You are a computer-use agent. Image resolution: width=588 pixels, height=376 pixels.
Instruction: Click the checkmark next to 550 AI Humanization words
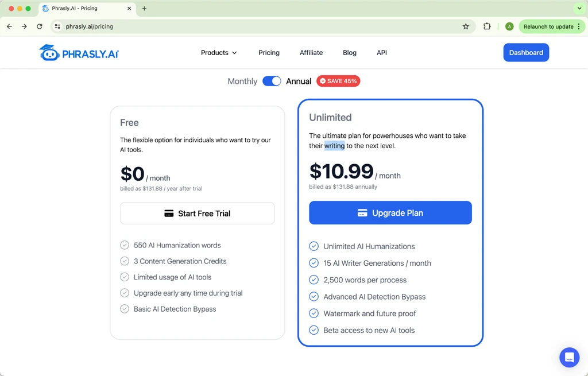[125, 245]
